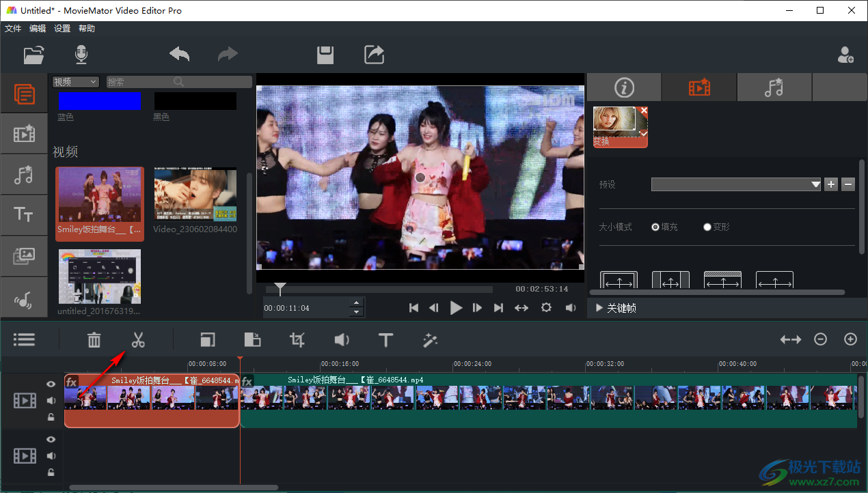Open the 预设 preset dropdown
This screenshot has height=493, width=868.
click(x=736, y=184)
